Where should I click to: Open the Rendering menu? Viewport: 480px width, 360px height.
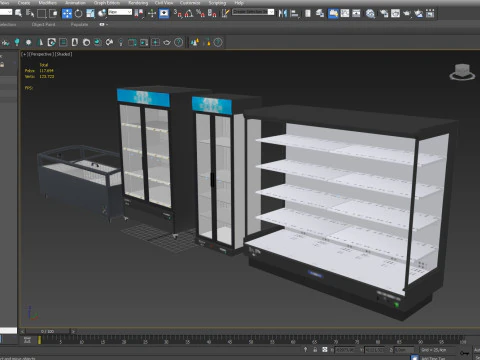point(138,3)
